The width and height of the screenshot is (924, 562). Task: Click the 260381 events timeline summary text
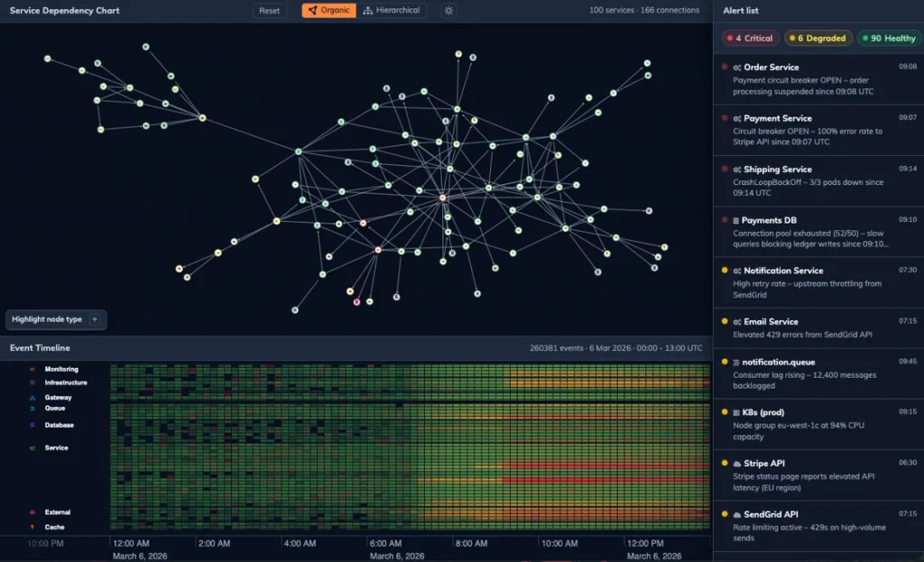[x=615, y=348]
